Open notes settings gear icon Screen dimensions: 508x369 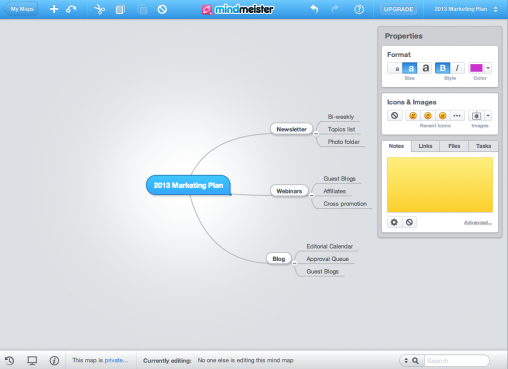pos(394,222)
